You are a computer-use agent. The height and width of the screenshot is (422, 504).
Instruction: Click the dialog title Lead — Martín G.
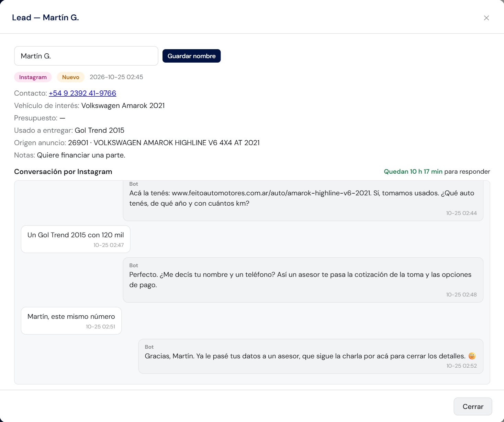coord(45,18)
